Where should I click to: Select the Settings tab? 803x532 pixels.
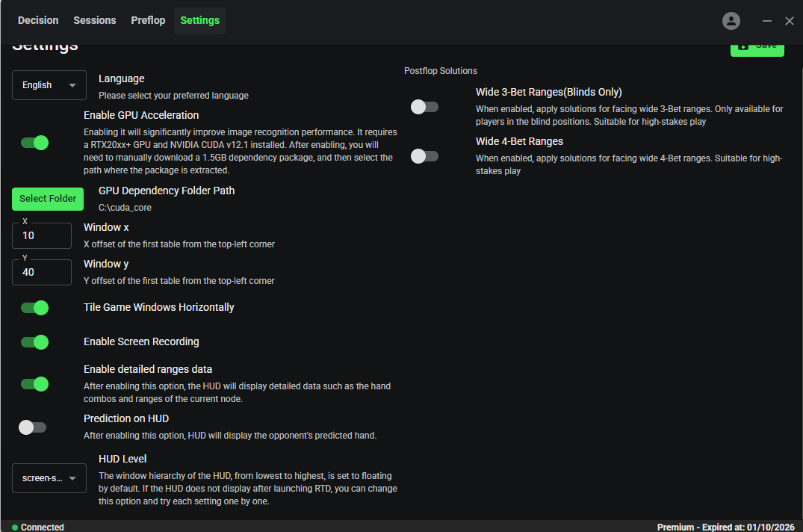point(199,20)
